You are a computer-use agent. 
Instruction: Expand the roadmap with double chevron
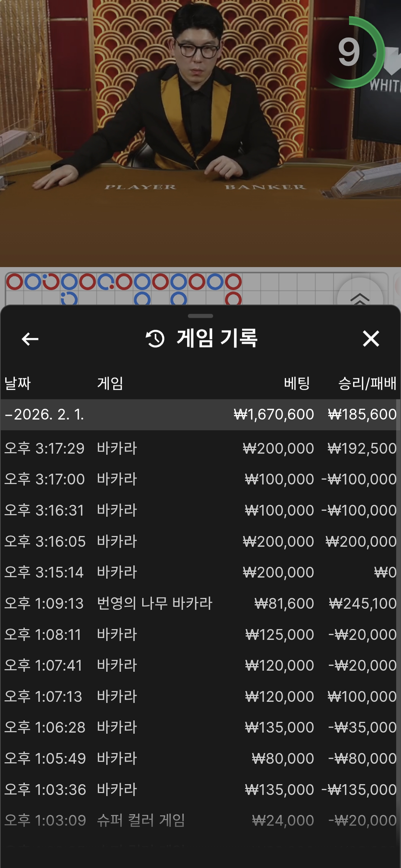click(x=359, y=297)
